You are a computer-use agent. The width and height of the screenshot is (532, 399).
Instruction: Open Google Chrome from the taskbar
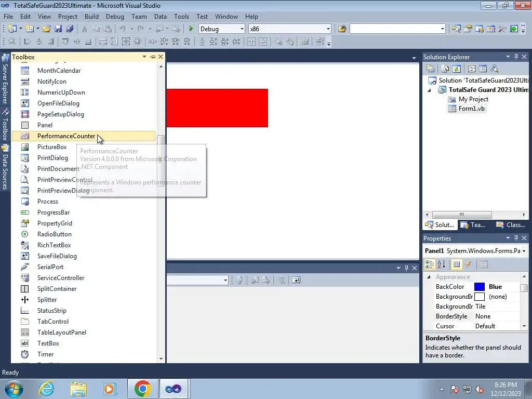tap(142, 389)
